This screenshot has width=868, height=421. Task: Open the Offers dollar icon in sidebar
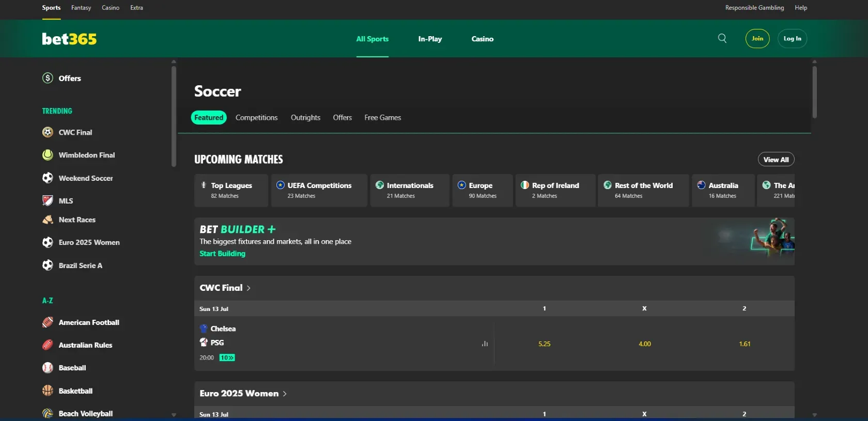(48, 78)
